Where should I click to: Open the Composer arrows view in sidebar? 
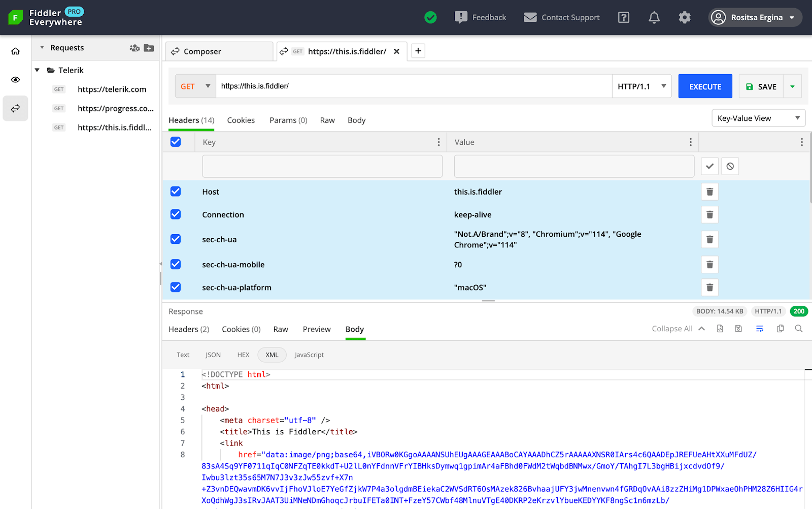(15, 108)
